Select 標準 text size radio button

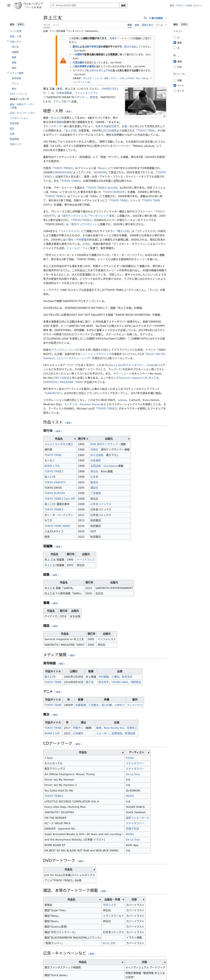175,43
